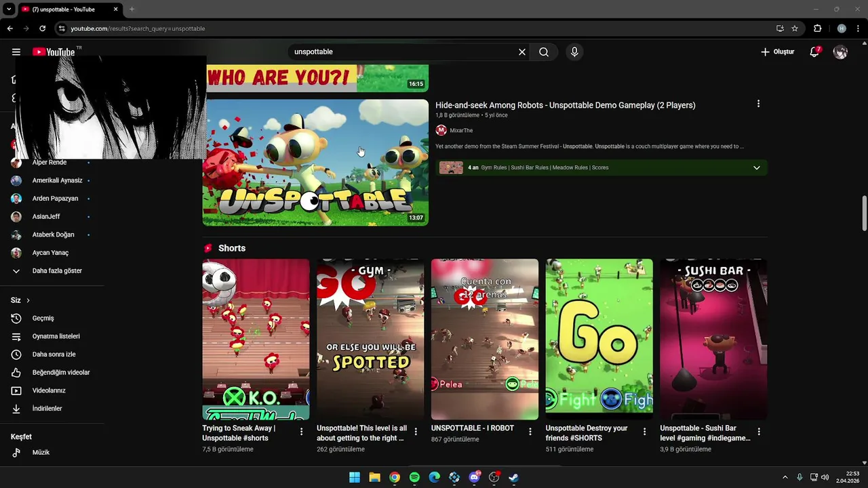Go to YouTube home via logo

(x=54, y=52)
